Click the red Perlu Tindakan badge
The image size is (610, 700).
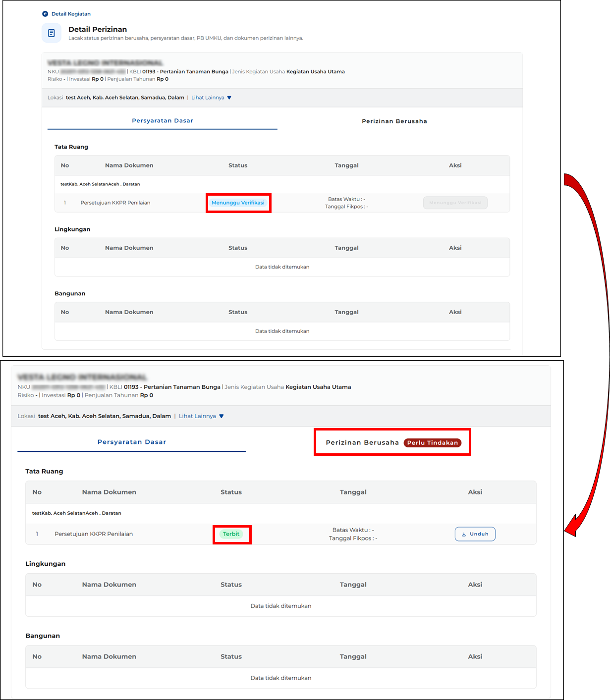tap(432, 443)
